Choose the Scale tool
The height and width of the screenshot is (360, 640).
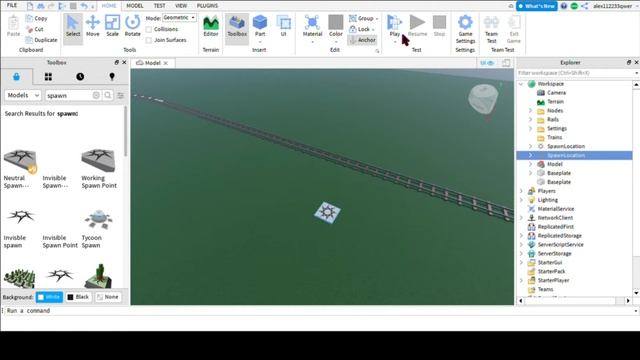click(112, 27)
